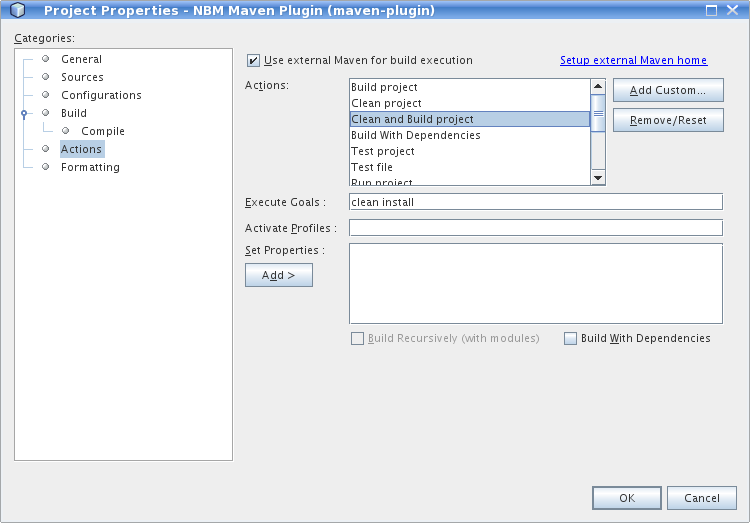This screenshot has height=523, width=750.
Task: Disable Use external Maven checkbox
Action: pos(253,61)
